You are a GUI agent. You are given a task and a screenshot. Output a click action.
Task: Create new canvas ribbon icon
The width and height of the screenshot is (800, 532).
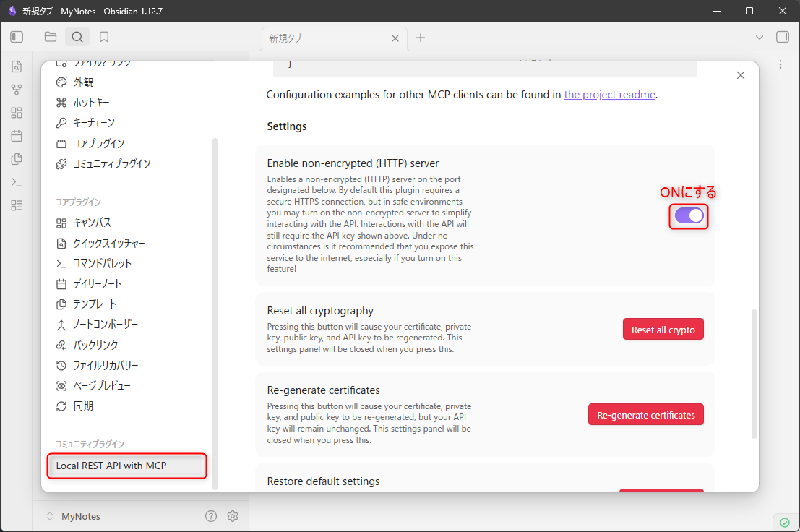coord(17,113)
